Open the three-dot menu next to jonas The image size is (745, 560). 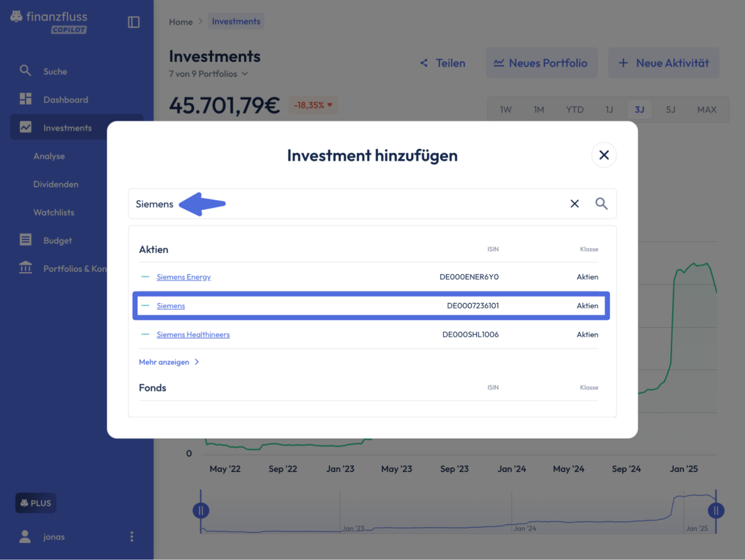pos(132,536)
